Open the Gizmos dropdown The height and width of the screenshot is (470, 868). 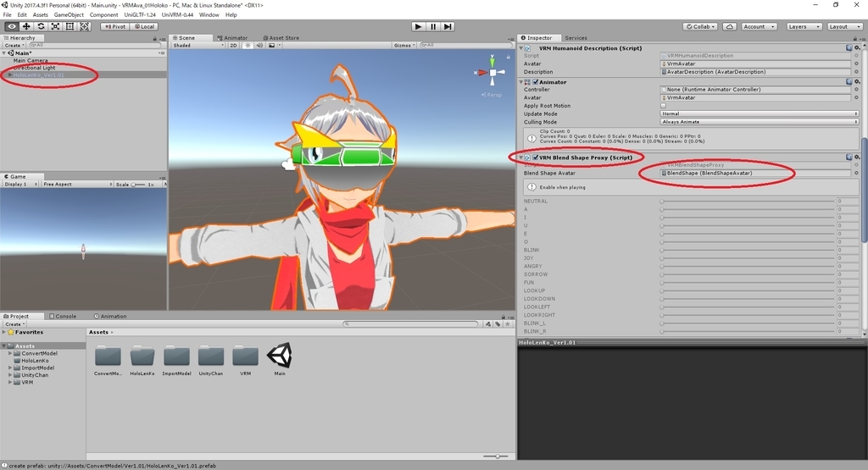tap(404, 46)
